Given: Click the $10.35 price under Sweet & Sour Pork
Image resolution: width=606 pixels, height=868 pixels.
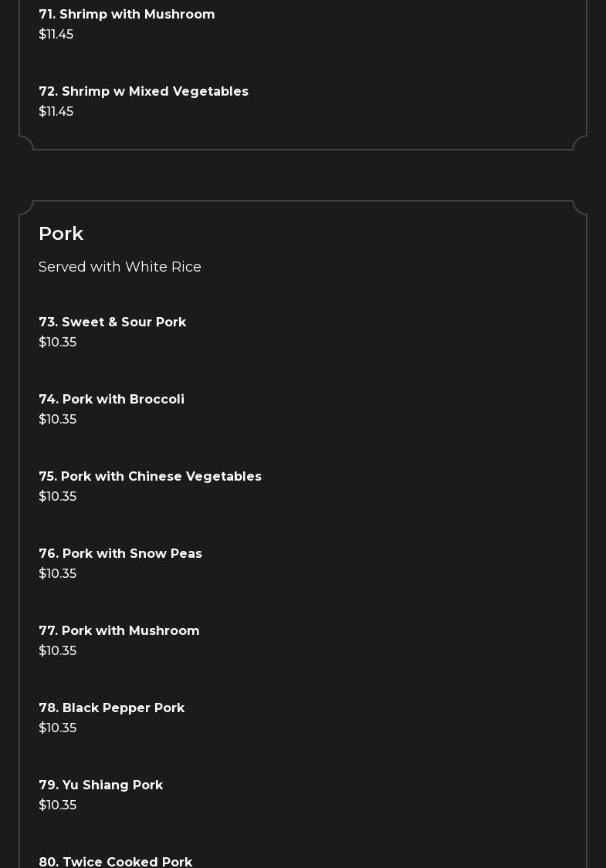Looking at the screenshot, I should coord(58,343).
